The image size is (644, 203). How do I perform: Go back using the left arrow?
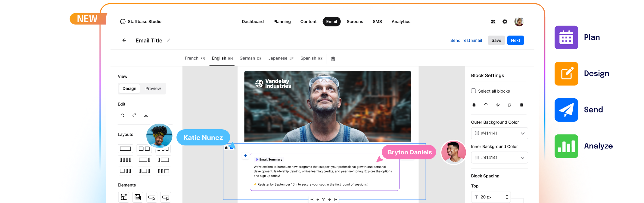coord(124,40)
